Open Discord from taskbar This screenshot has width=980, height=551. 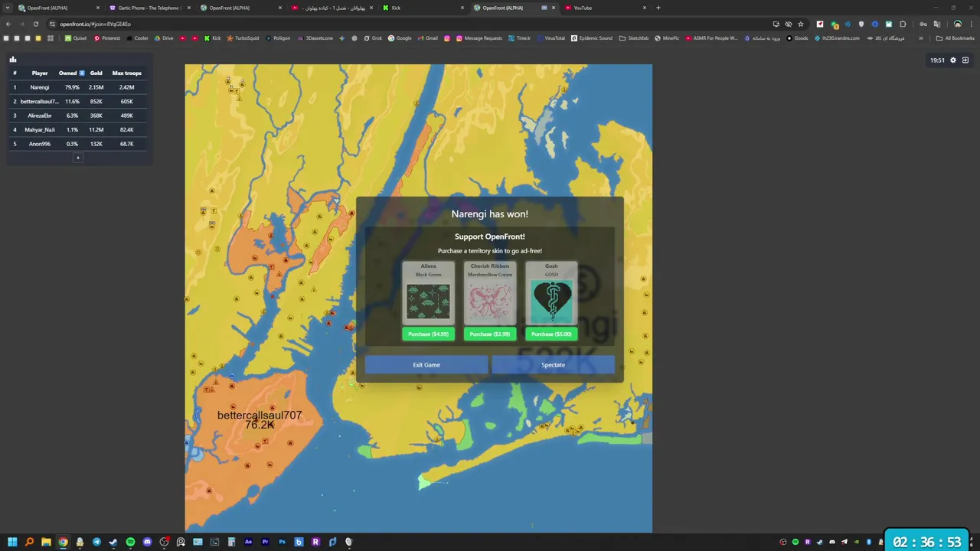point(147,542)
